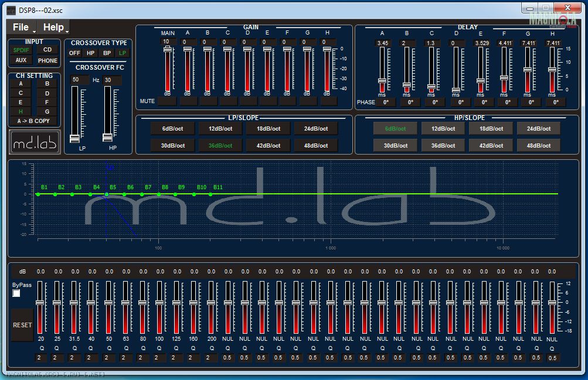The height and width of the screenshot is (380, 588).
Task: Click the delay slider handle for channel A
Action: (x=382, y=81)
